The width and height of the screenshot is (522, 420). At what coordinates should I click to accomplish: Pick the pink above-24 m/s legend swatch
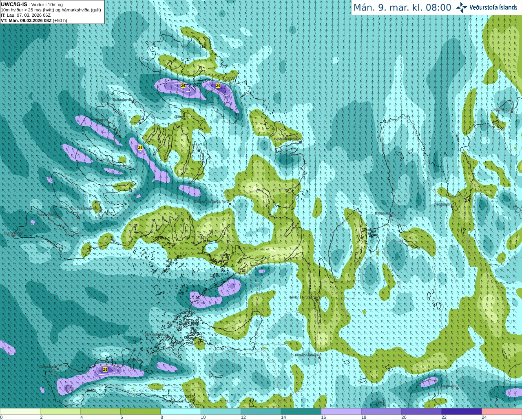502,411
